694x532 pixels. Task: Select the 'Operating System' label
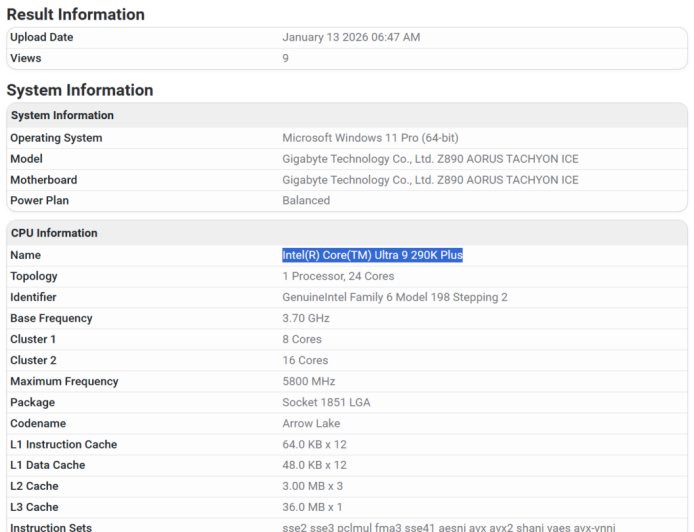click(56, 138)
